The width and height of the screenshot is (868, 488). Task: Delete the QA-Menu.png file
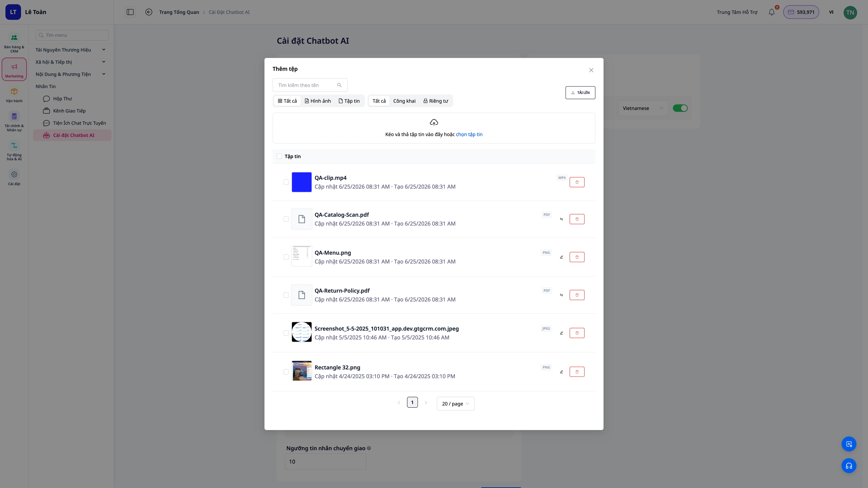[577, 257]
